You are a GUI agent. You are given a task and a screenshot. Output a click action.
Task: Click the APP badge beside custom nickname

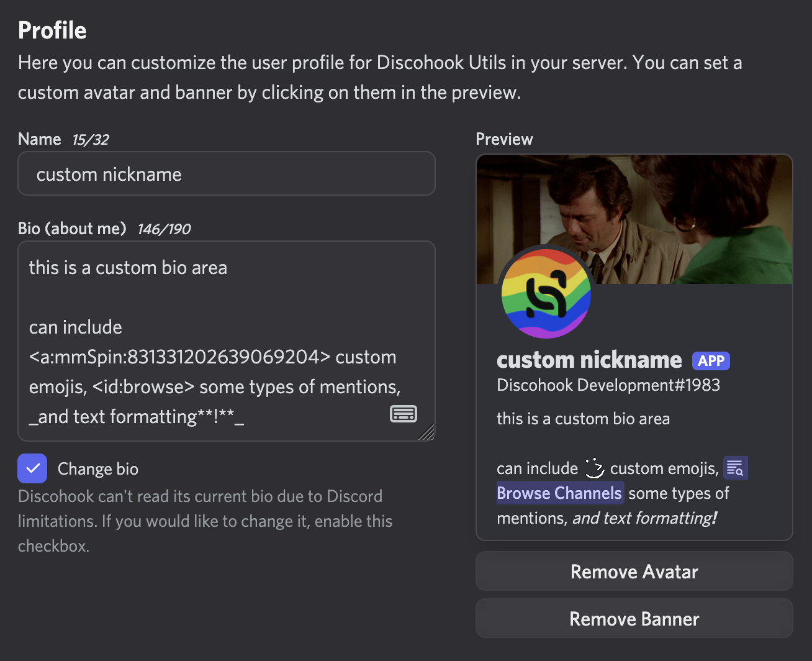711,360
